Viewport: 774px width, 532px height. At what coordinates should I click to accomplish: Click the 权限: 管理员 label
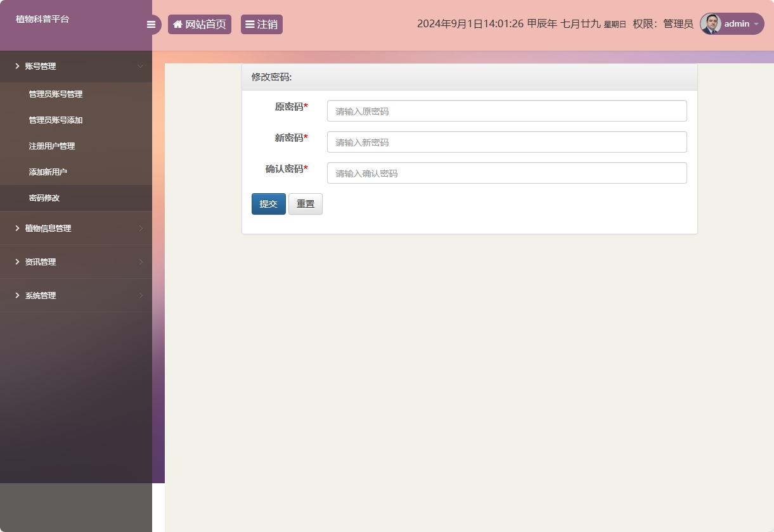tap(663, 24)
